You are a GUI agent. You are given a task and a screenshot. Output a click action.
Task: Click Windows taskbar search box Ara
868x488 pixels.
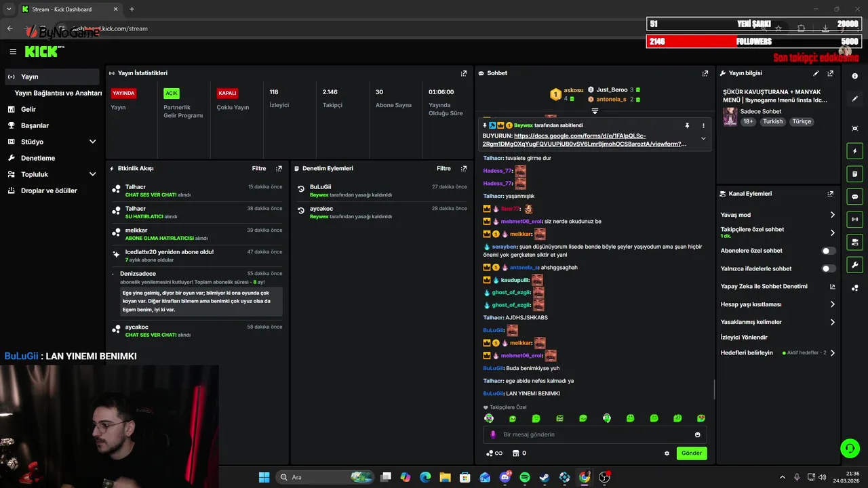pos(326,477)
